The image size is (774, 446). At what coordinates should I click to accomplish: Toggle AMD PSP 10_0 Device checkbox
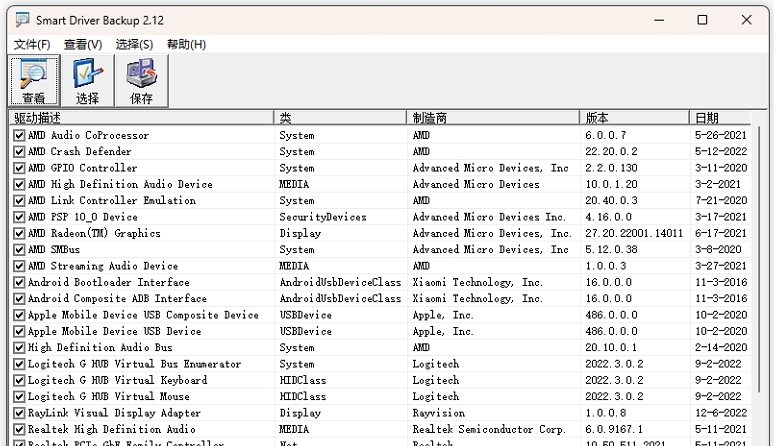click(19, 217)
